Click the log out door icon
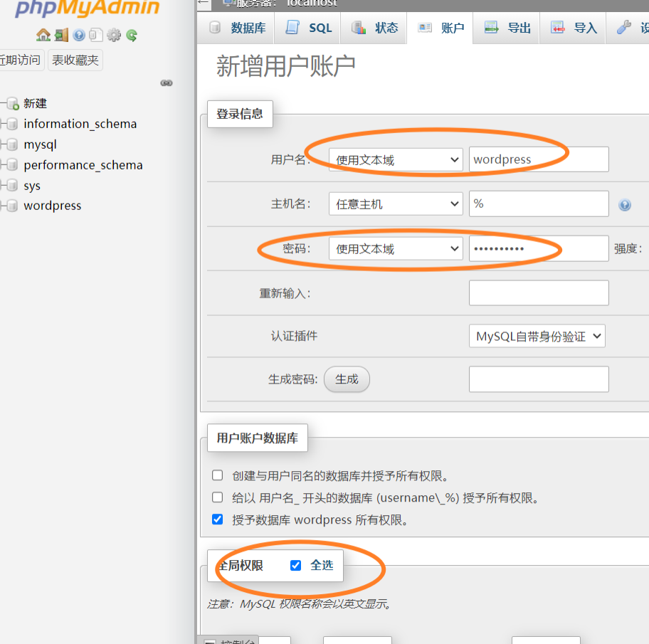This screenshot has width=649, height=644. click(x=61, y=35)
